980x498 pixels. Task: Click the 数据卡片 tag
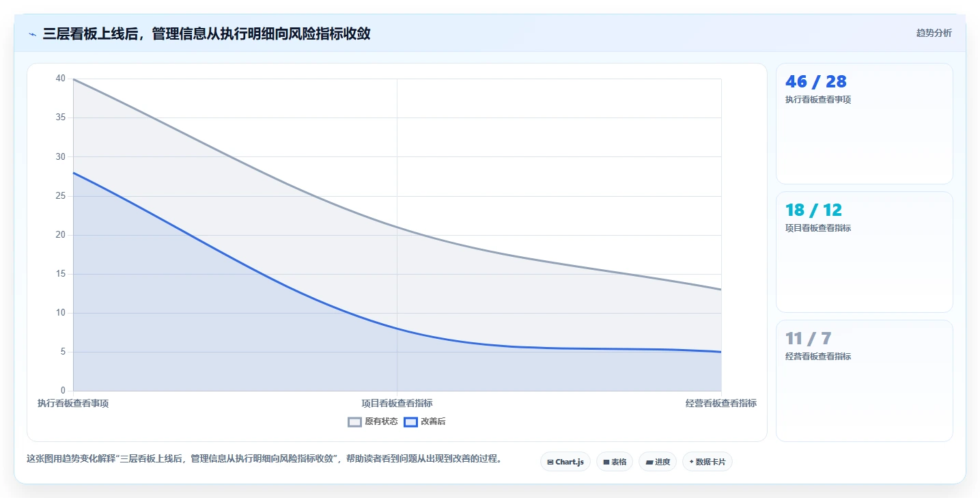(707, 462)
